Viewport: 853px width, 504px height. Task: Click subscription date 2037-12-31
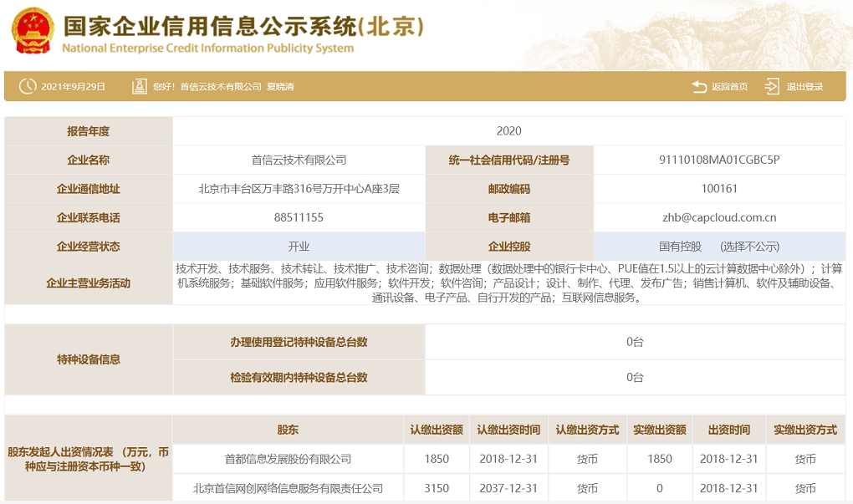click(x=508, y=488)
